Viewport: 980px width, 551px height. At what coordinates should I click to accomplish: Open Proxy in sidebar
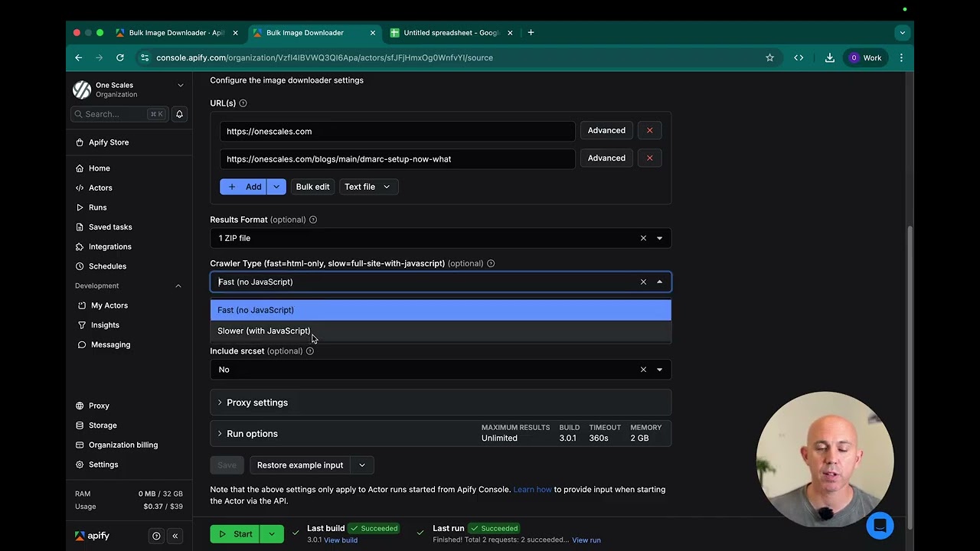[x=99, y=406]
